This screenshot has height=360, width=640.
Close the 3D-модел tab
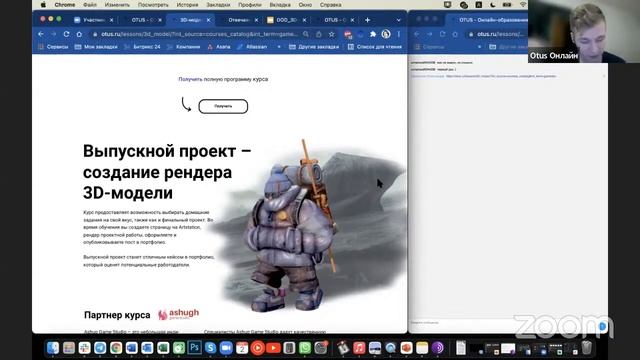208,20
